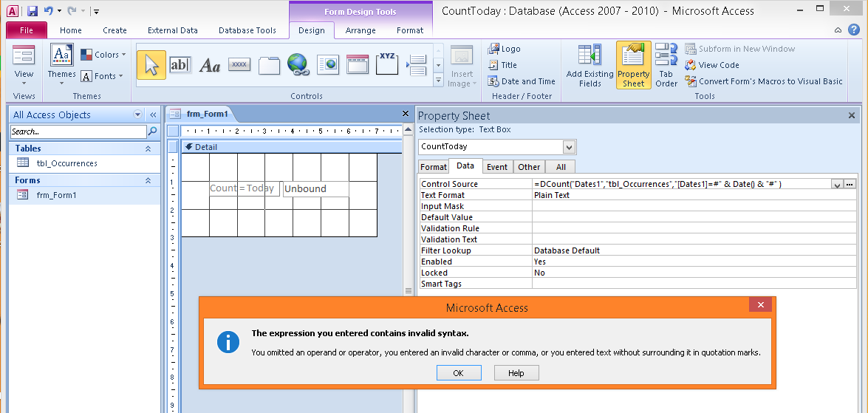Open the Customize Quick Access Toolbar arrow
The image size is (868, 413).
point(96,11)
